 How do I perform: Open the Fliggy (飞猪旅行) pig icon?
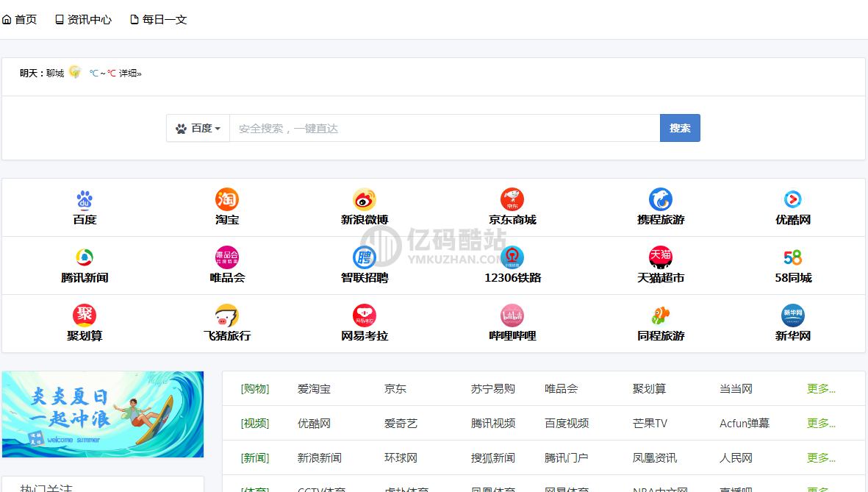tap(227, 315)
